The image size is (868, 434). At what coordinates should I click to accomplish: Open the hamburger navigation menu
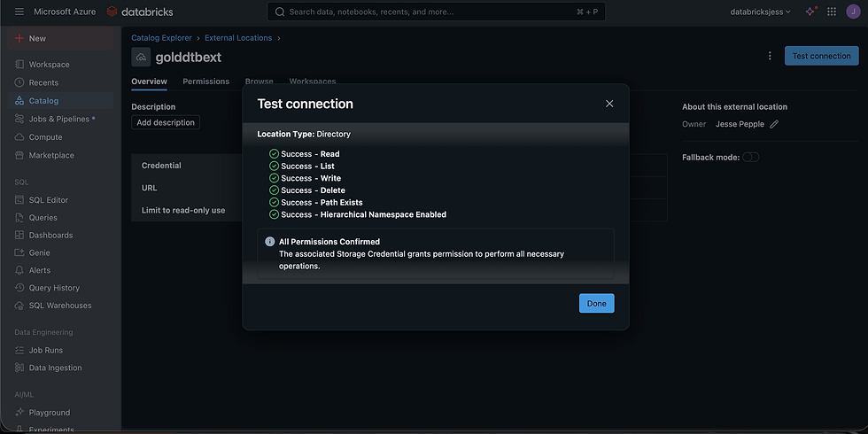pos(19,12)
